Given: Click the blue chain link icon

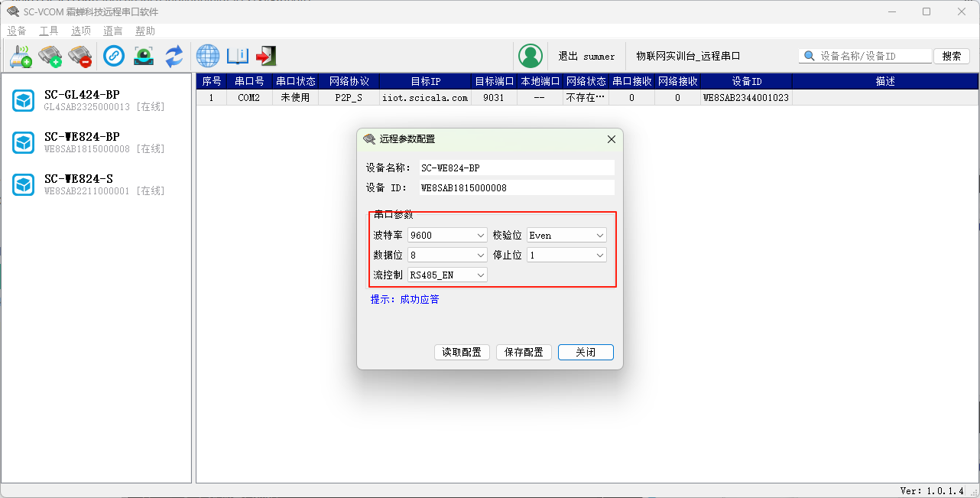Looking at the screenshot, I should click(x=114, y=56).
